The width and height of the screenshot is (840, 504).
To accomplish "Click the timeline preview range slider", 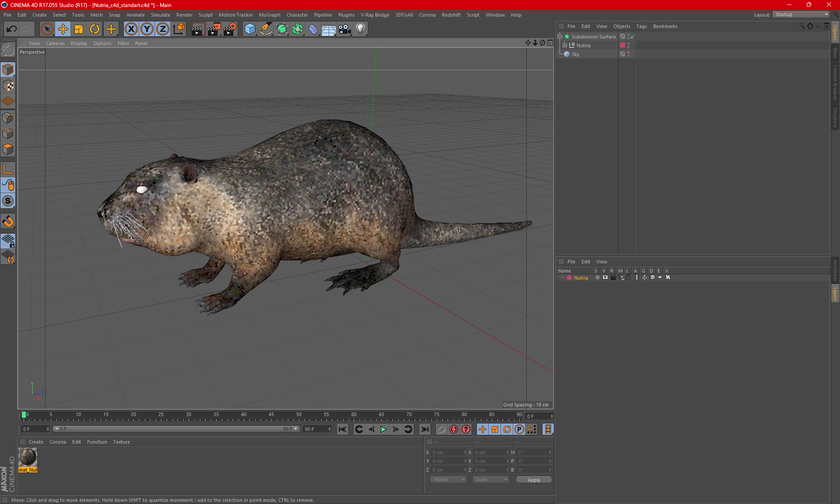I will (176, 429).
